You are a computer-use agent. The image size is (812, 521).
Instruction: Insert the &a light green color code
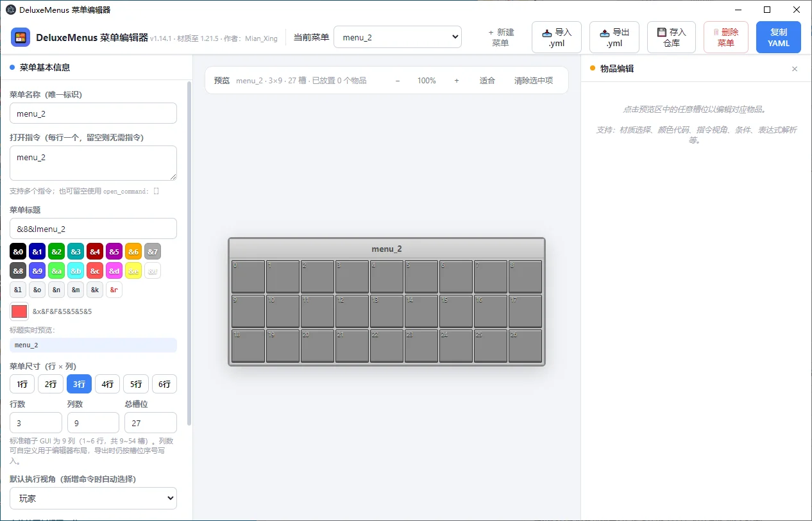pyautogui.click(x=56, y=270)
